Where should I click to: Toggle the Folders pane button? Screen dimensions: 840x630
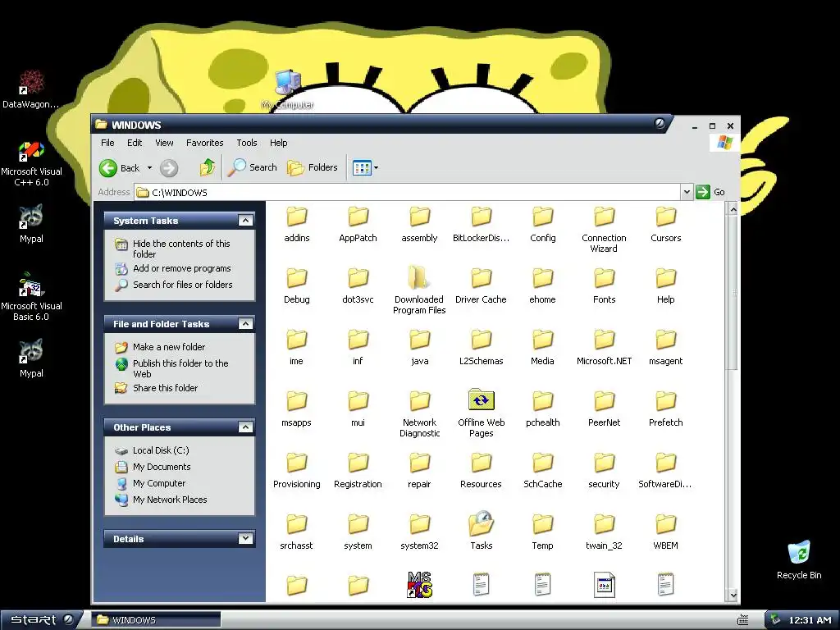313,167
